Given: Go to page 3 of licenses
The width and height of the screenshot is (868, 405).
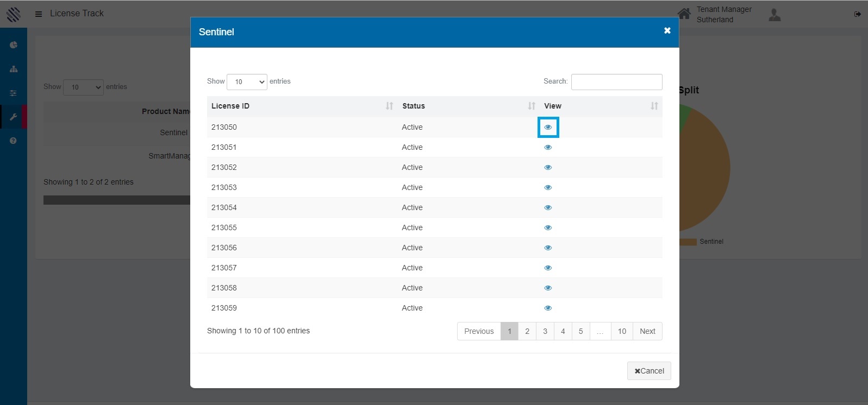Looking at the screenshot, I should point(545,331).
